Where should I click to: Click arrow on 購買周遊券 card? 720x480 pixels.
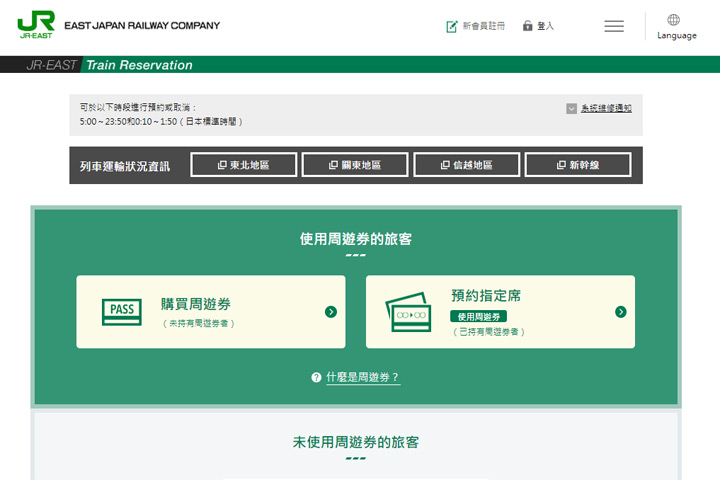click(331, 312)
